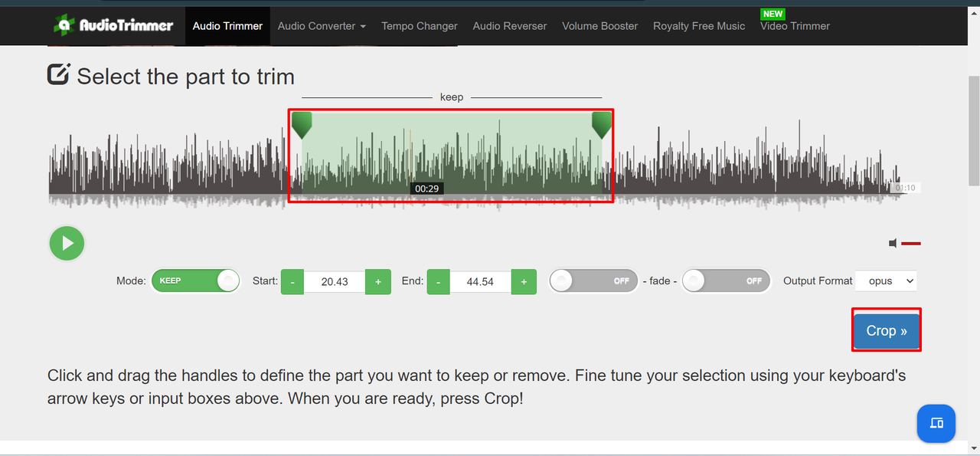Toggle the KEEP mode switch
This screenshot has width=980, height=456.
(x=196, y=281)
